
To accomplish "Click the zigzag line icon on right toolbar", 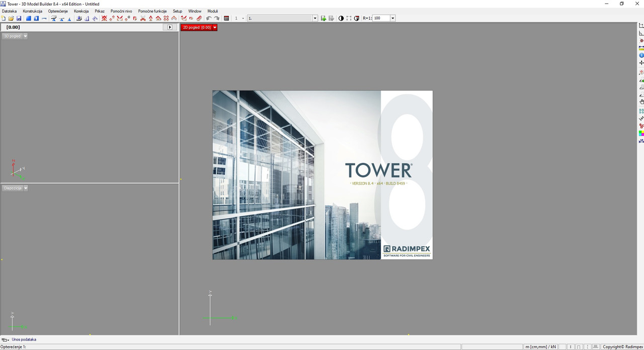I will click(x=641, y=118).
